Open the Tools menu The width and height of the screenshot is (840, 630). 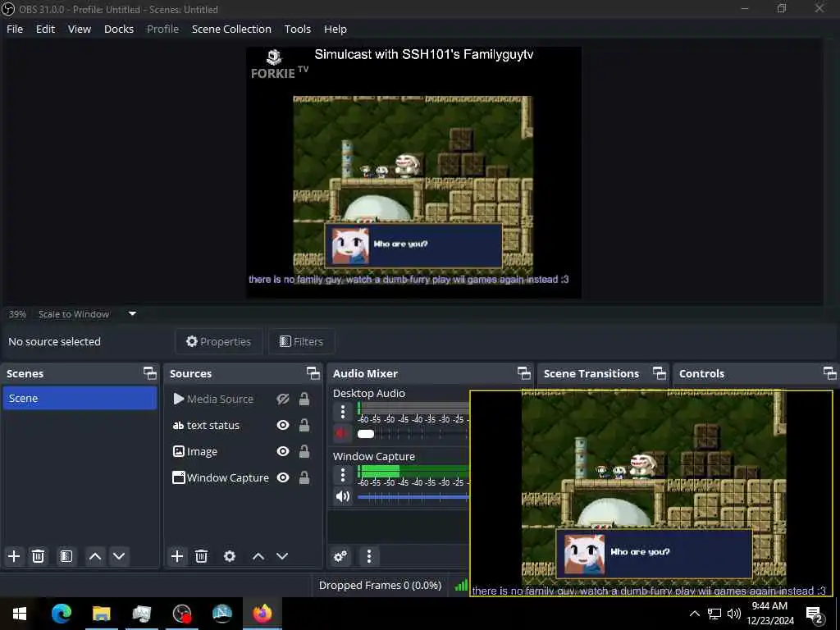point(297,29)
